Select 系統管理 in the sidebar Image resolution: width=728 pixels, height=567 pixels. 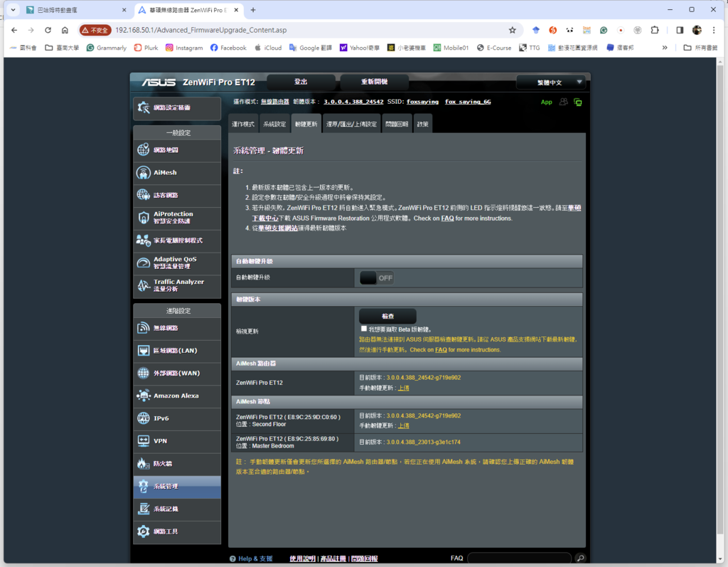click(x=177, y=487)
